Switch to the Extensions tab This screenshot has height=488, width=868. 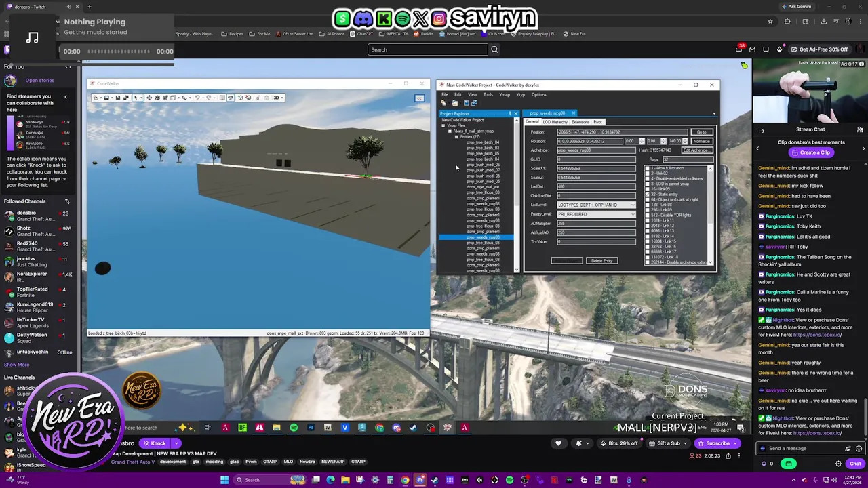pos(580,122)
